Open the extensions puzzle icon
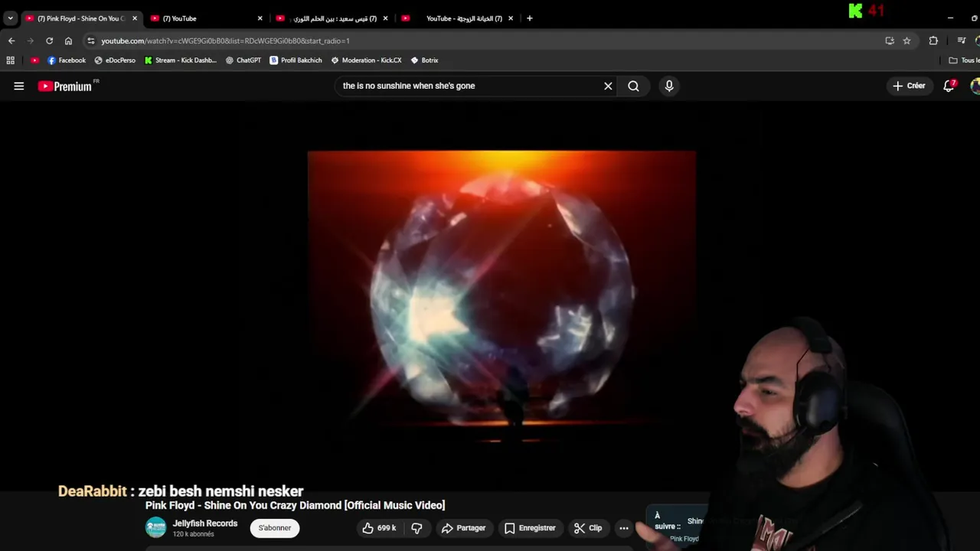980x551 pixels. (933, 41)
